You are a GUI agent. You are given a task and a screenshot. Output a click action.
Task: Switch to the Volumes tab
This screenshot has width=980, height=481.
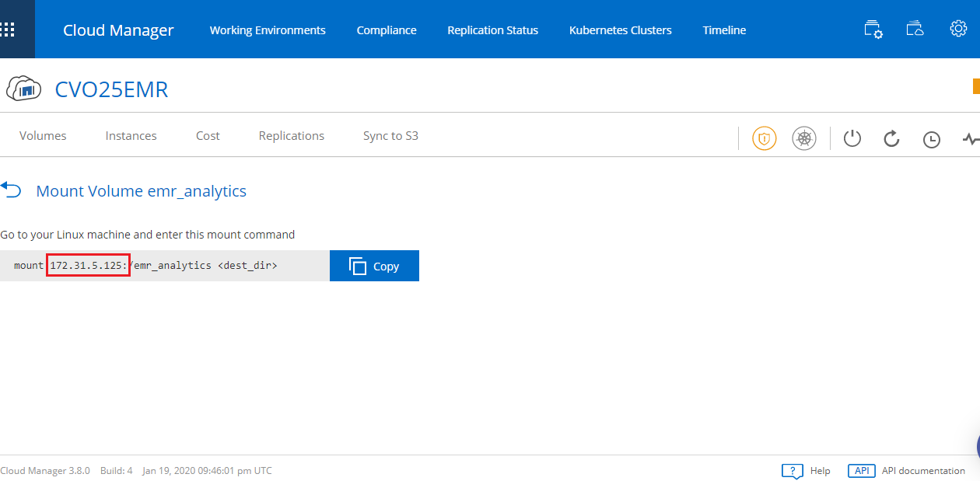[x=43, y=136]
